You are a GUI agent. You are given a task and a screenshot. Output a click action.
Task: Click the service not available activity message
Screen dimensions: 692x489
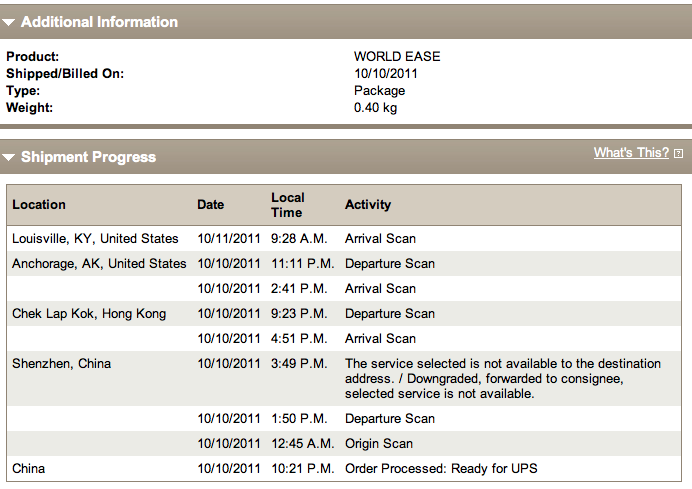point(503,379)
